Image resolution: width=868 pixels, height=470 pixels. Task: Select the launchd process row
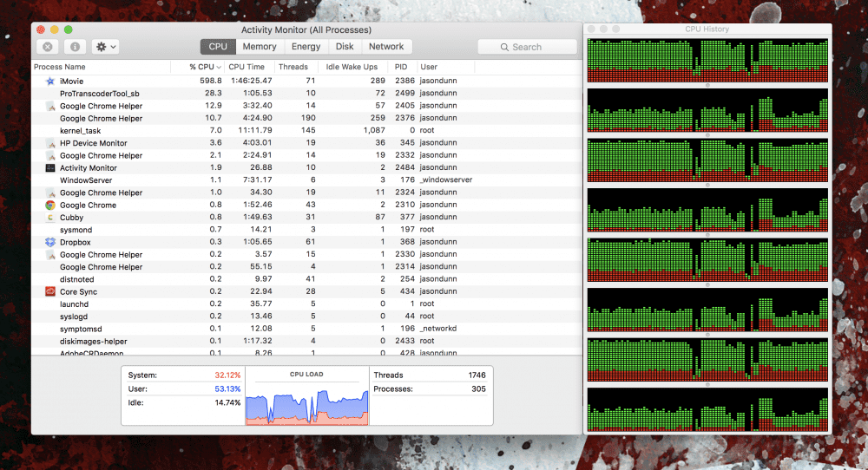tap(306, 304)
